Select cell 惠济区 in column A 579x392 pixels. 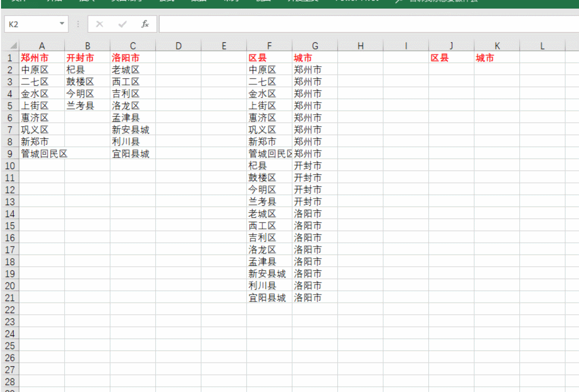(x=42, y=118)
